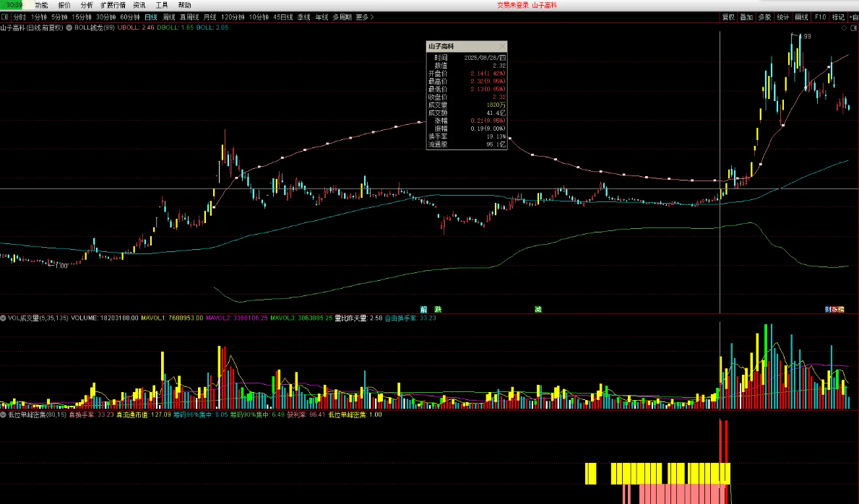Open the 分析 menu

pos(87,5)
